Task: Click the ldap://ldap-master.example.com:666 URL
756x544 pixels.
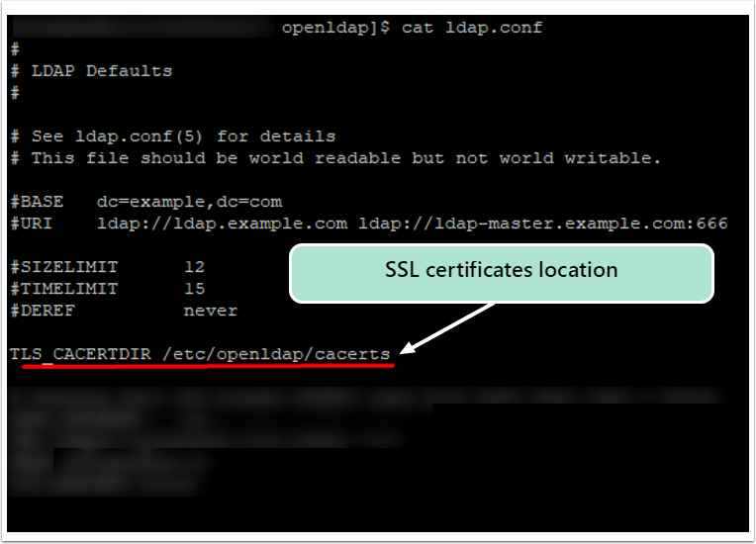Action: pyautogui.click(x=543, y=225)
